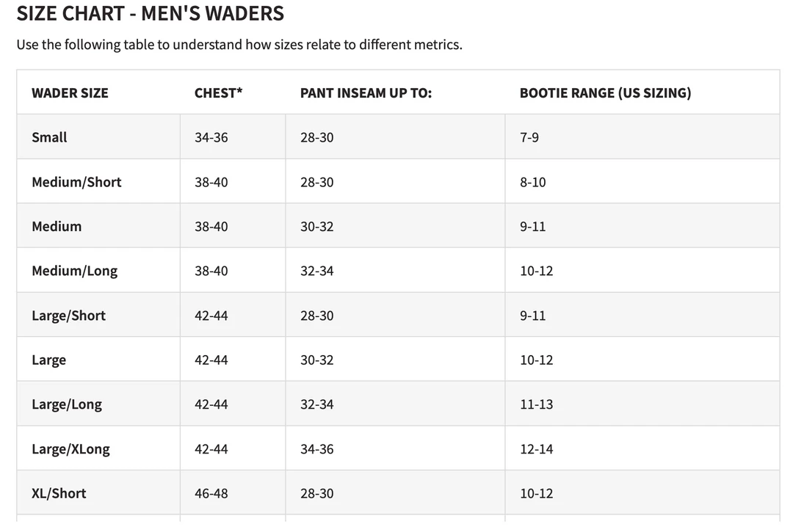Click the Medium/Long size label

74,271
